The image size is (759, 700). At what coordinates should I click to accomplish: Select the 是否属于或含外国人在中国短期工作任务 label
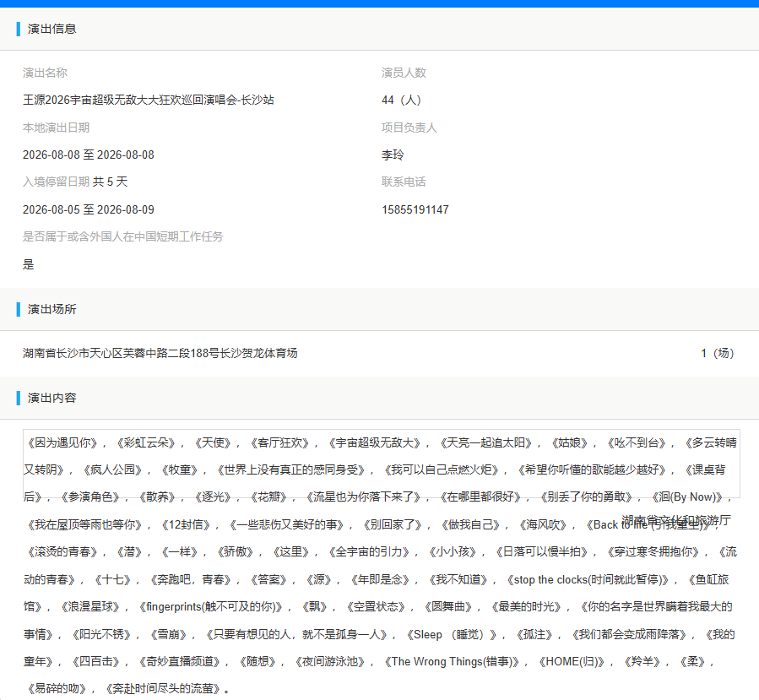click(x=123, y=236)
